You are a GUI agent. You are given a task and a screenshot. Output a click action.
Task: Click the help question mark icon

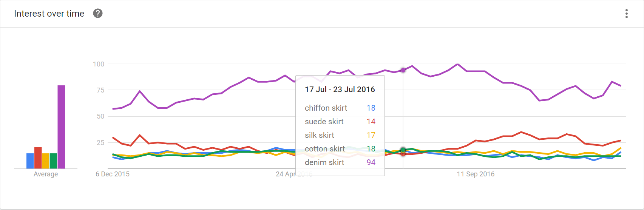coord(98,14)
